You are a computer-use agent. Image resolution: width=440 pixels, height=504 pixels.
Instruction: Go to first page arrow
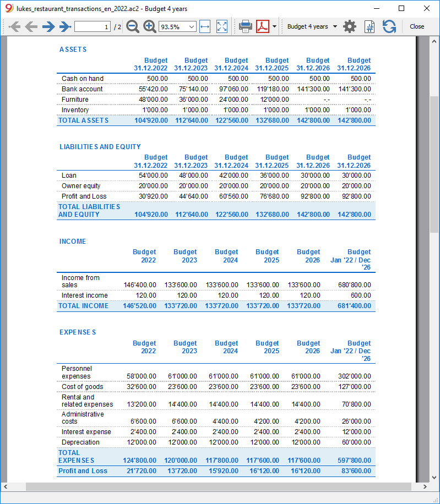click(14, 26)
